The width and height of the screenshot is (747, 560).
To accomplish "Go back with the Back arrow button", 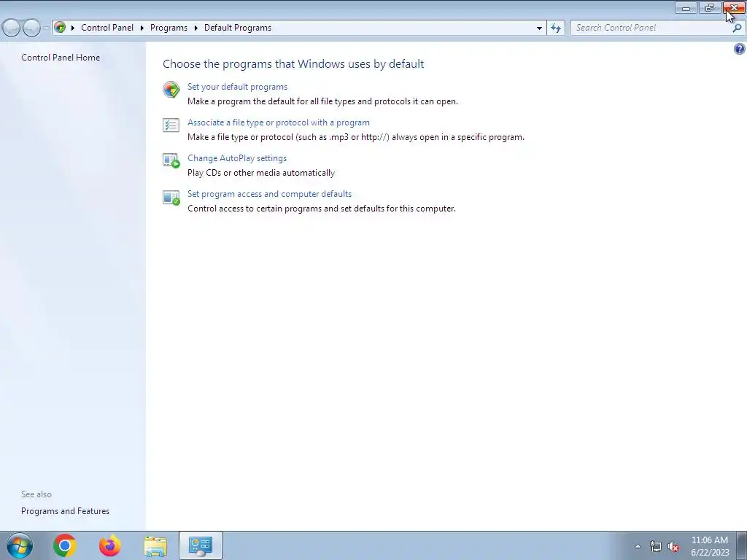I will pyautogui.click(x=12, y=28).
